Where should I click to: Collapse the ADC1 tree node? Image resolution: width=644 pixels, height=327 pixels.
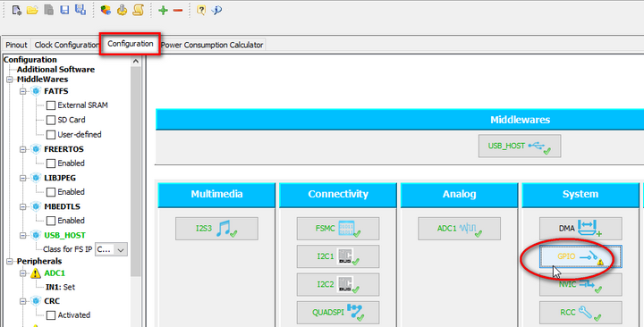[23, 273]
